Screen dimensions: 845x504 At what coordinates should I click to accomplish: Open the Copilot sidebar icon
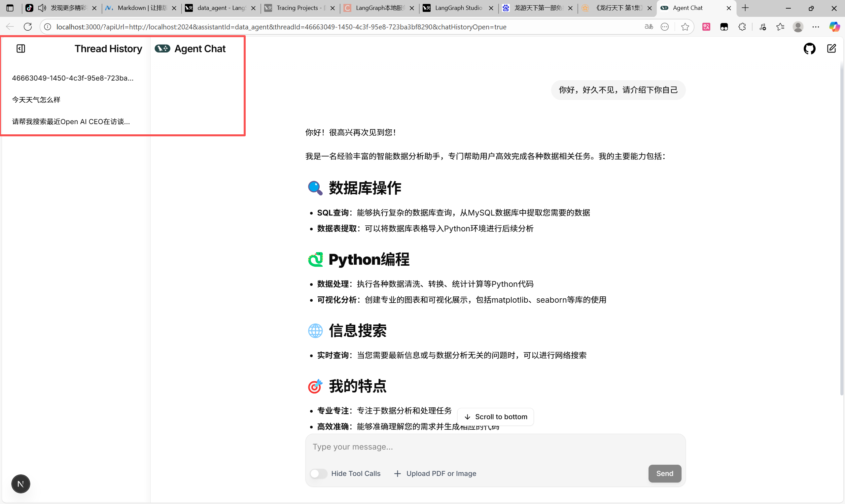tap(834, 27)
